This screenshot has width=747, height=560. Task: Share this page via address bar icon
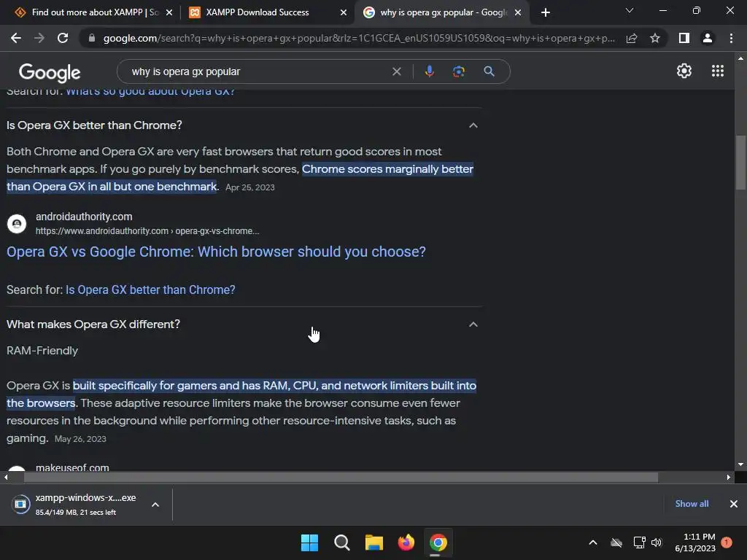coord(632,38)
